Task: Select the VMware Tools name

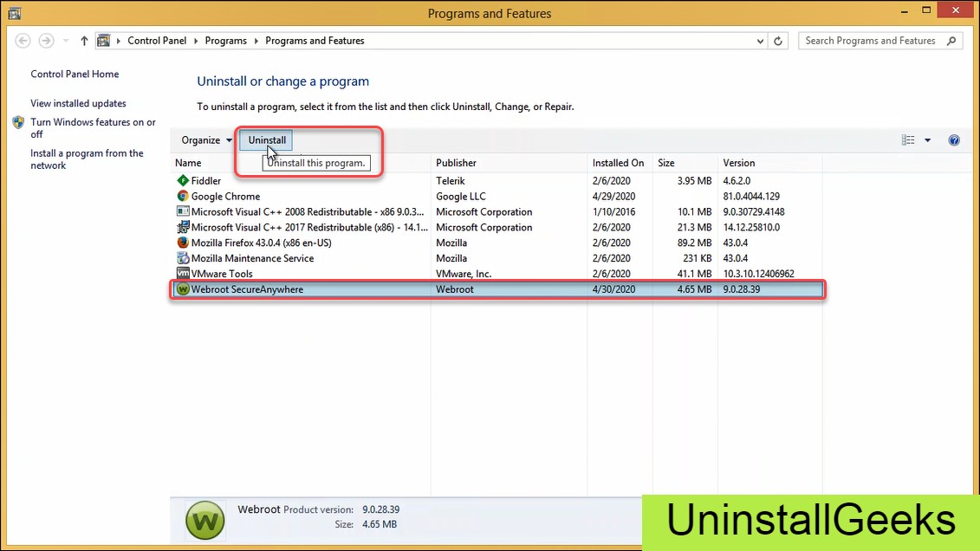Action: click(x=222, y=274)
